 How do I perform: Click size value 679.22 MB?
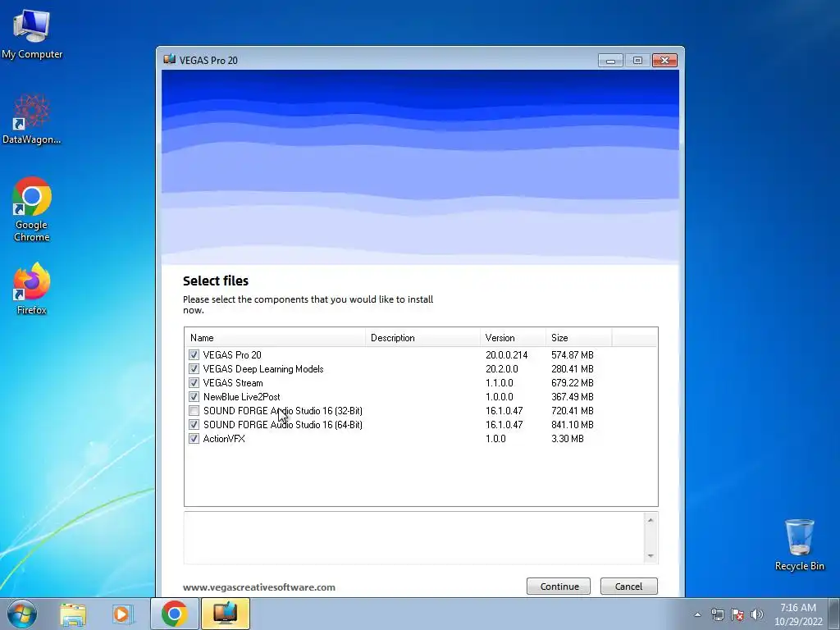(572, 383)
